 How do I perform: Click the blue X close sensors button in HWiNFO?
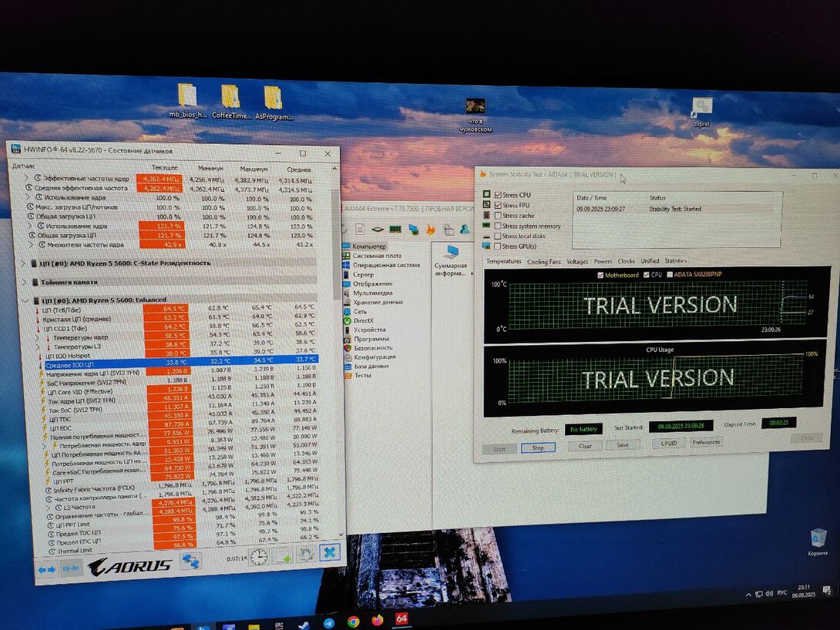(x=330, y=552)
